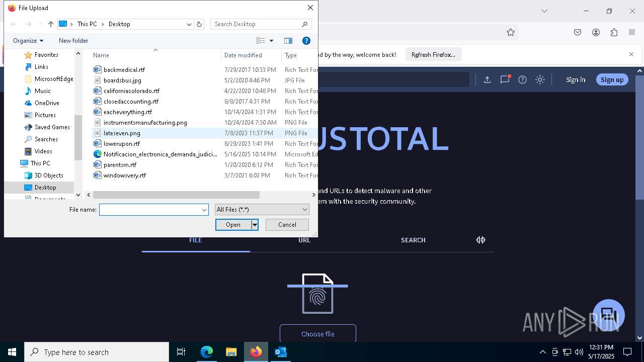The height and width of the screenshot is (362, 644).
Task: Expand the Open button split arrow
Action: click(255, 225)
